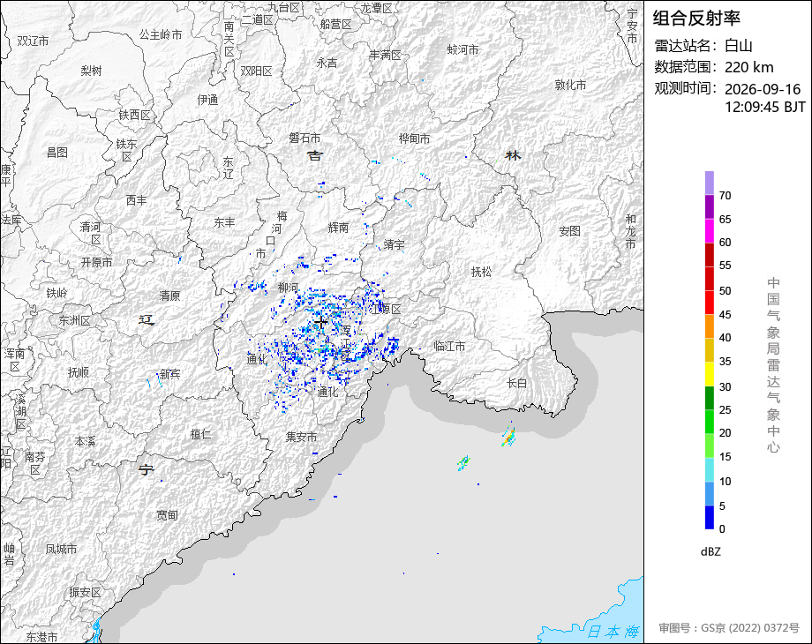Select the orange swatch between 40 and 45

[x=710, y=326]
